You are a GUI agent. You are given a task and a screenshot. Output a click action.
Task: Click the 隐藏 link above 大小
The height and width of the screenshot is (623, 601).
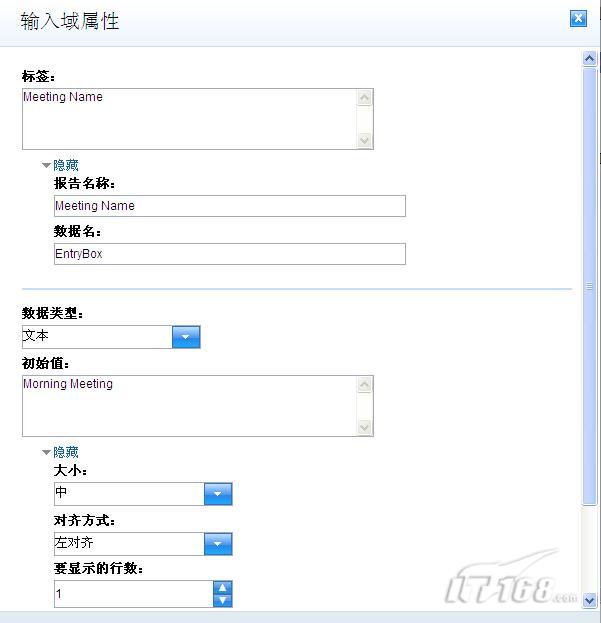pos(66,452)
